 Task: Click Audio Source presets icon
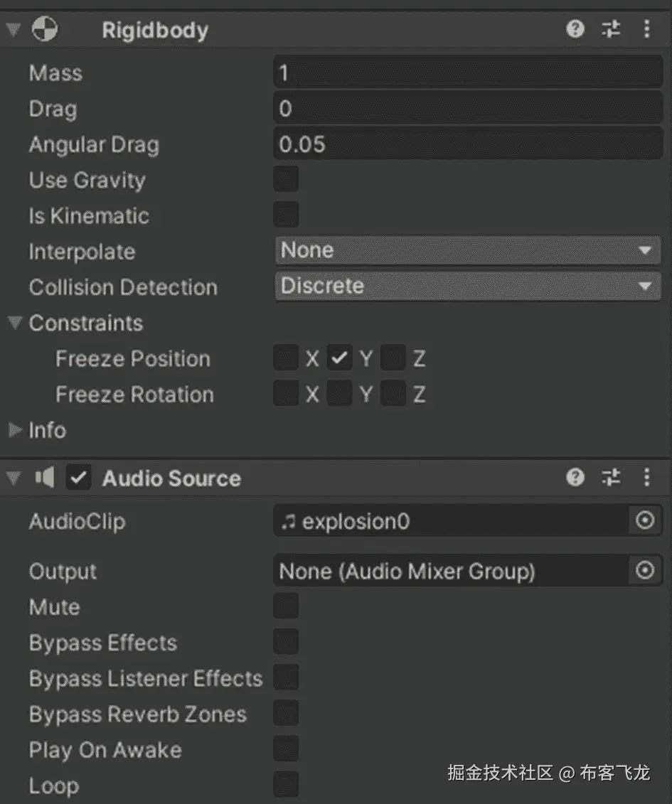611,477
